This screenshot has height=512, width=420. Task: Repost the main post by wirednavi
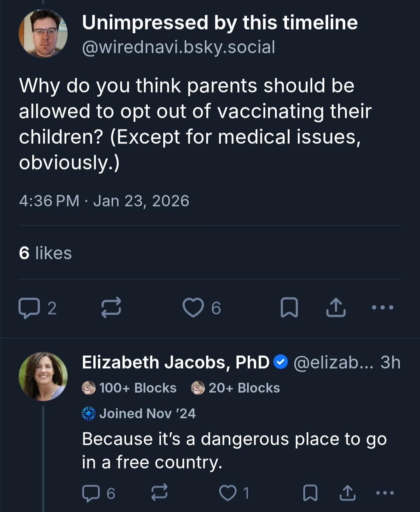[x=111, y=308]
